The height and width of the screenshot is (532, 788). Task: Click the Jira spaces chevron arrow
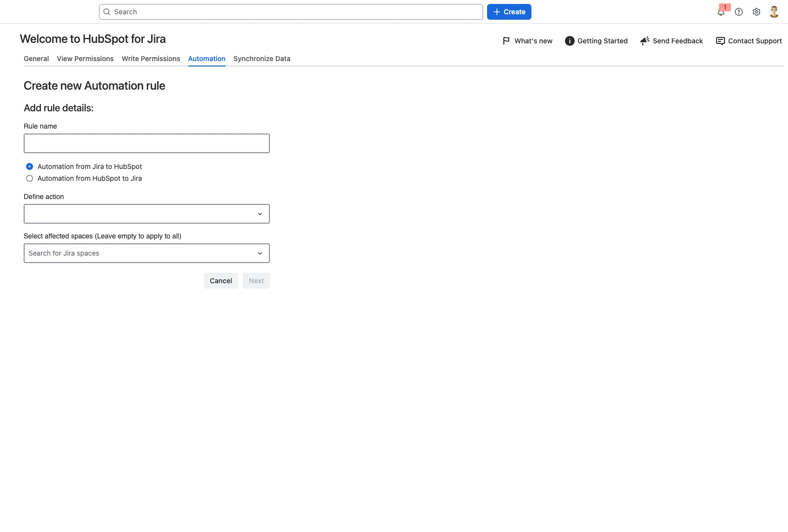[260, 253]
